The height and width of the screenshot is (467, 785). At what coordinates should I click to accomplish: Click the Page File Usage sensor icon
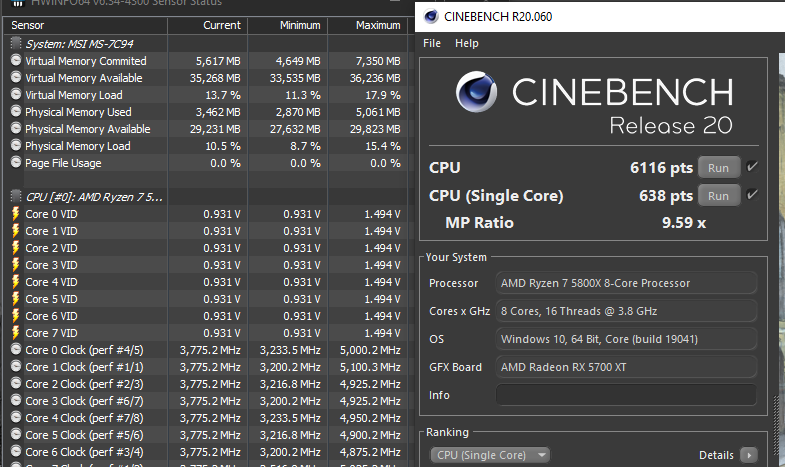pyautogui.click(x=16, y=163)
